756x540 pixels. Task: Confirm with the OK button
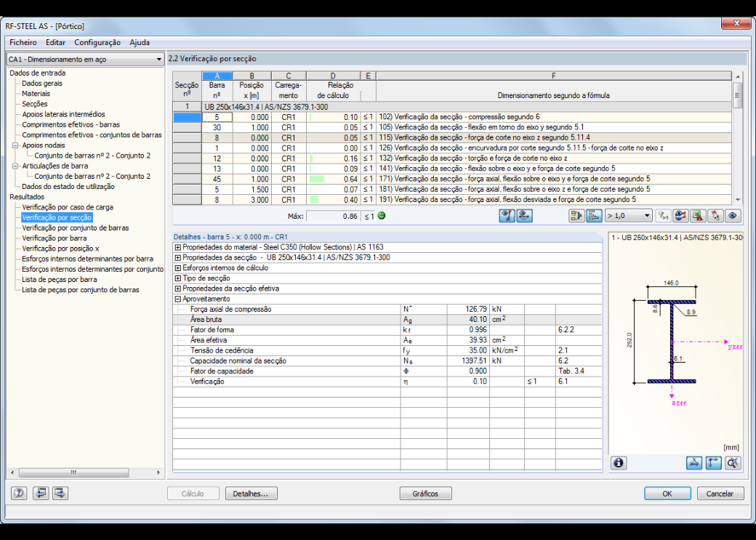[x=667, y=493]
